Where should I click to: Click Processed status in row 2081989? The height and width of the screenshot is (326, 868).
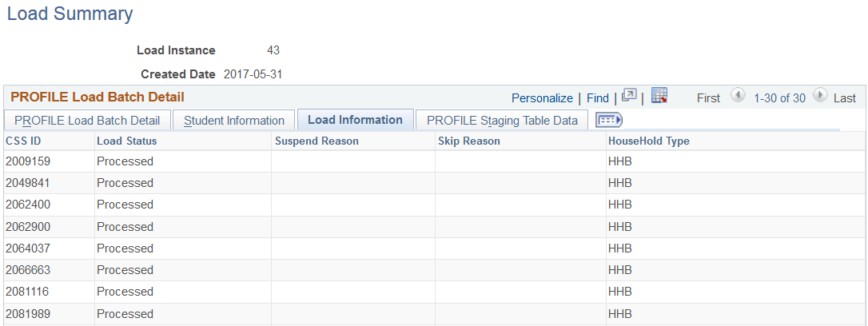[125, 314]
